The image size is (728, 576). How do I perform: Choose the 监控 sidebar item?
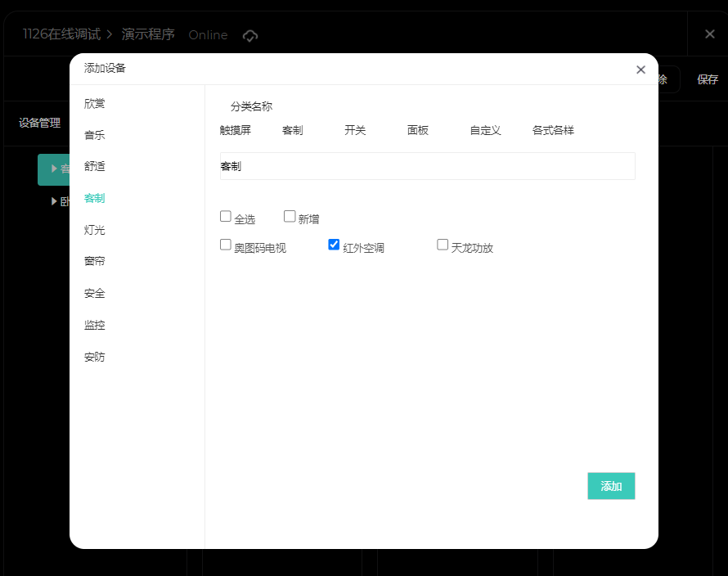click(95, 325)
